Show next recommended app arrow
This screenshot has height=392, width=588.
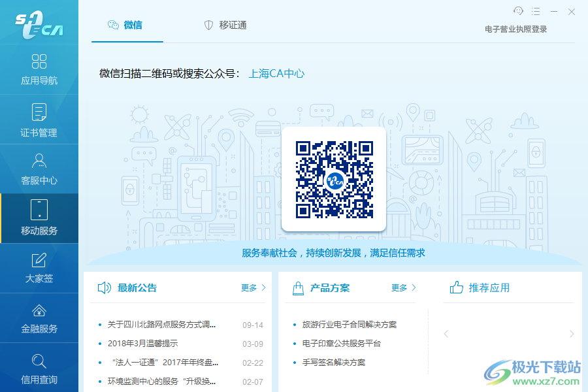572,333
